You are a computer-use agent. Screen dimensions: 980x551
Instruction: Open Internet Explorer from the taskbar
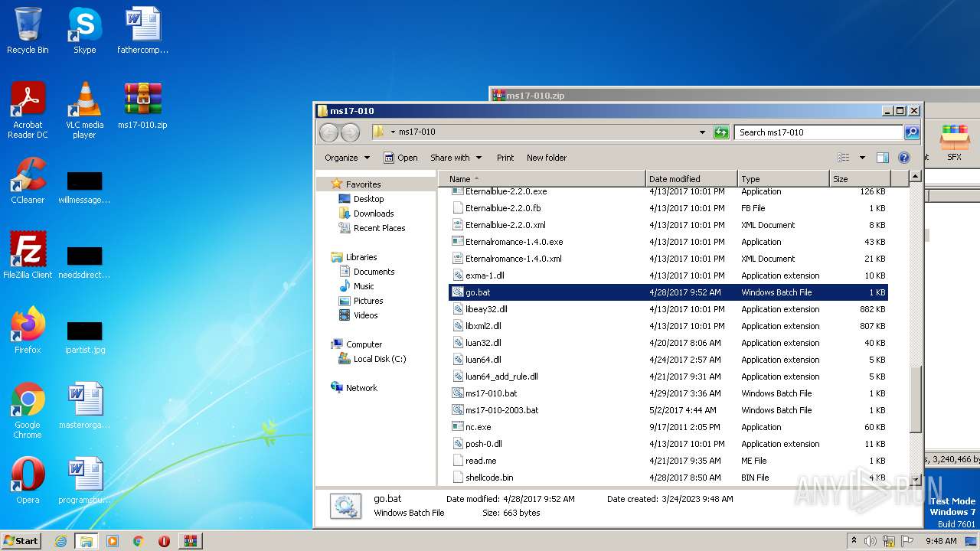(x=60, y=541)
